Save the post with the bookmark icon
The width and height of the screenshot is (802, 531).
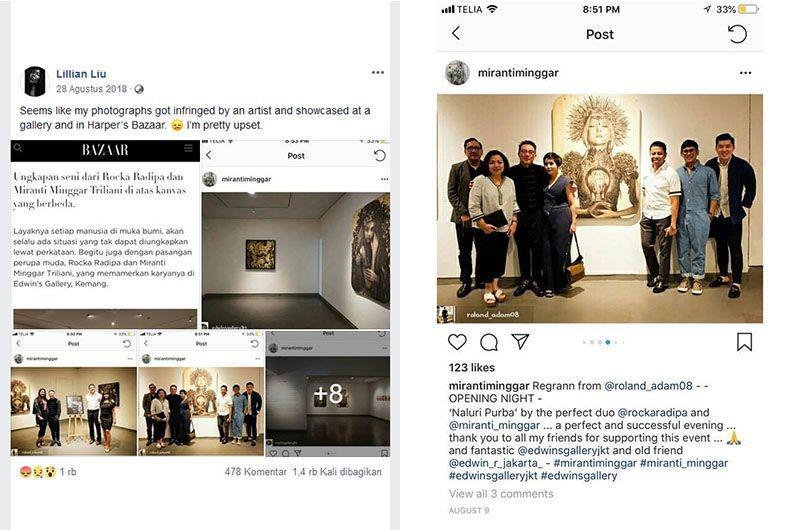(744, 342)
